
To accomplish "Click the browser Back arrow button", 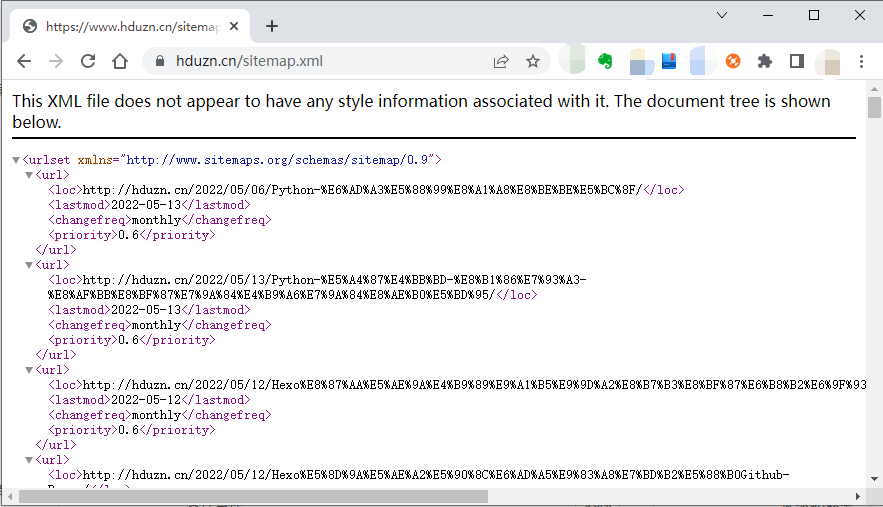I will tap(23, 61).
